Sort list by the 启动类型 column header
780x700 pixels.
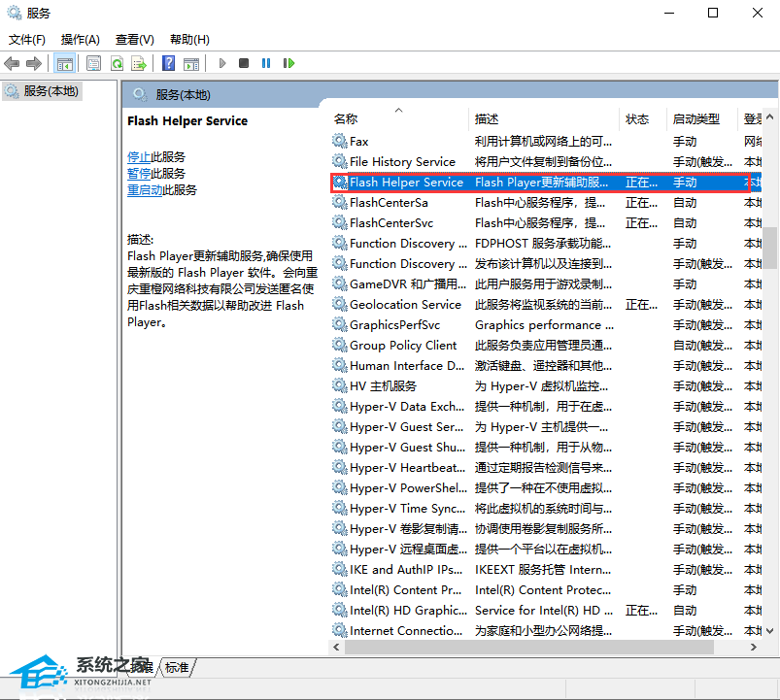(696, 118)
